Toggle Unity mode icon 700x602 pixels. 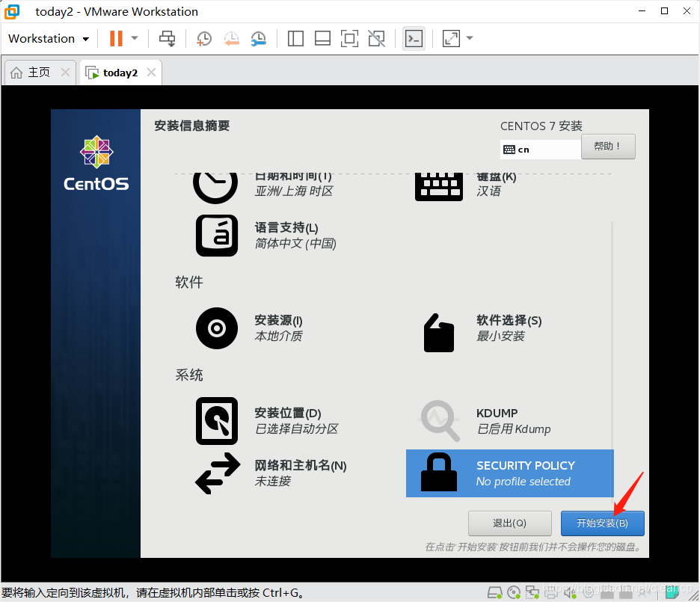[377, 38]
